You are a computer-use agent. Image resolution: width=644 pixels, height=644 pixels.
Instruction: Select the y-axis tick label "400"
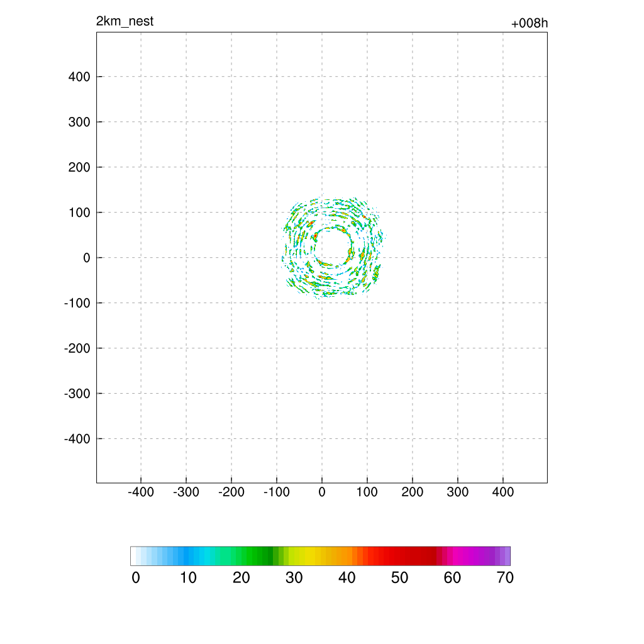pyautogui.click(x=79, y=77)
